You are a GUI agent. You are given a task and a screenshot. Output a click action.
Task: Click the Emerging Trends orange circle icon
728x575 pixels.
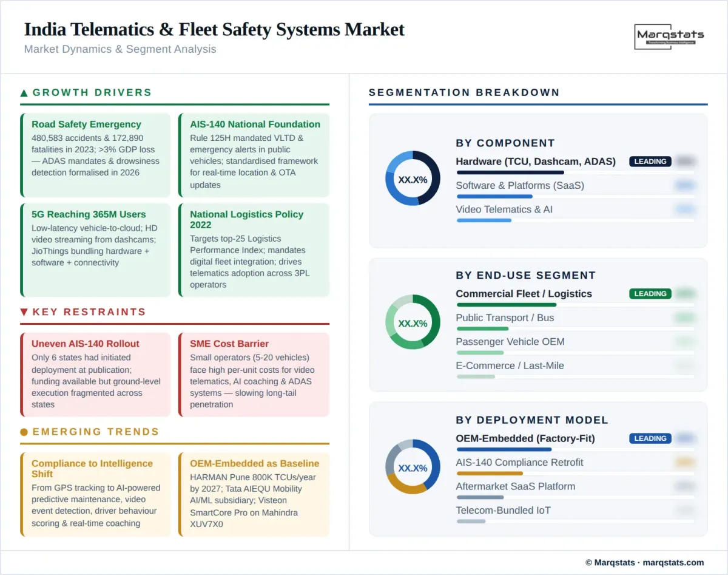coord(24,432)
